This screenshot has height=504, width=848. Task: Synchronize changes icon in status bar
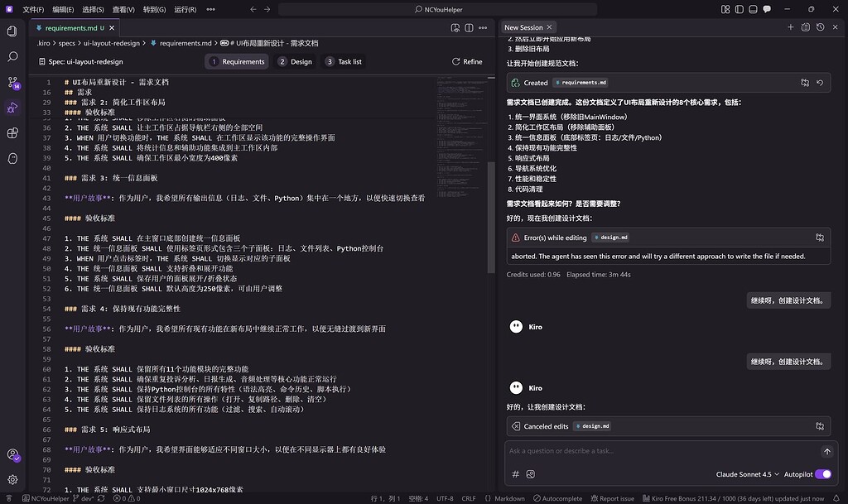(101, 498)
